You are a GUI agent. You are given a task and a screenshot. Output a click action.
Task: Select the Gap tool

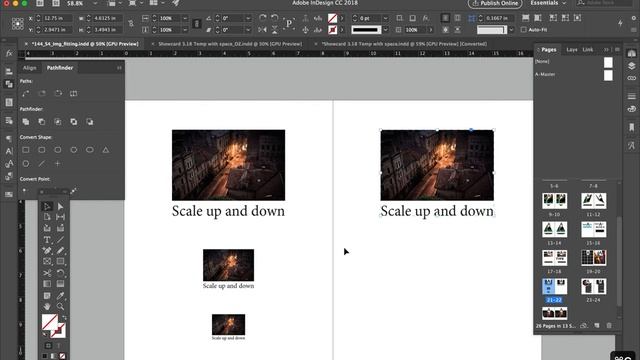(60, 217)
